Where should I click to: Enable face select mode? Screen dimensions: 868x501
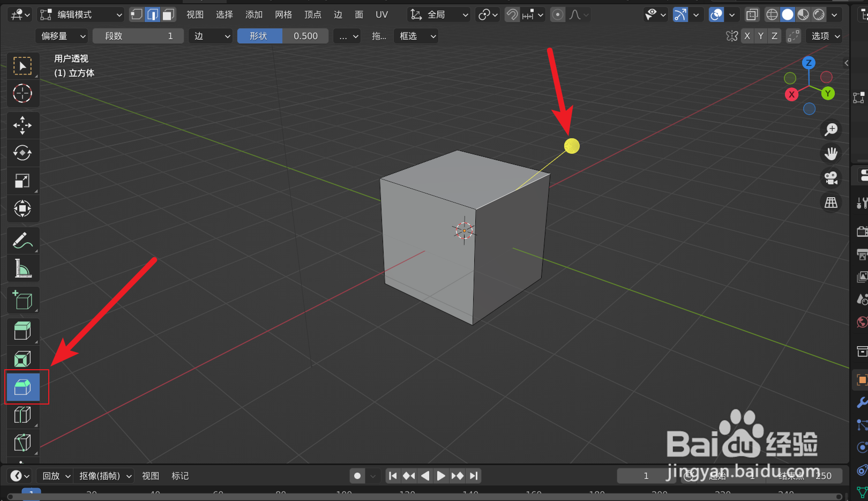point(169,14)
